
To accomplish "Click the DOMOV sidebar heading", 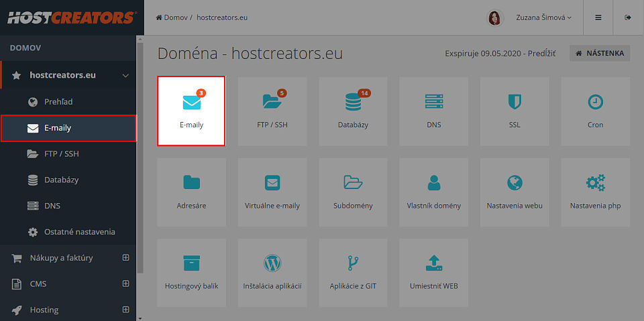I will click(25, 48).
